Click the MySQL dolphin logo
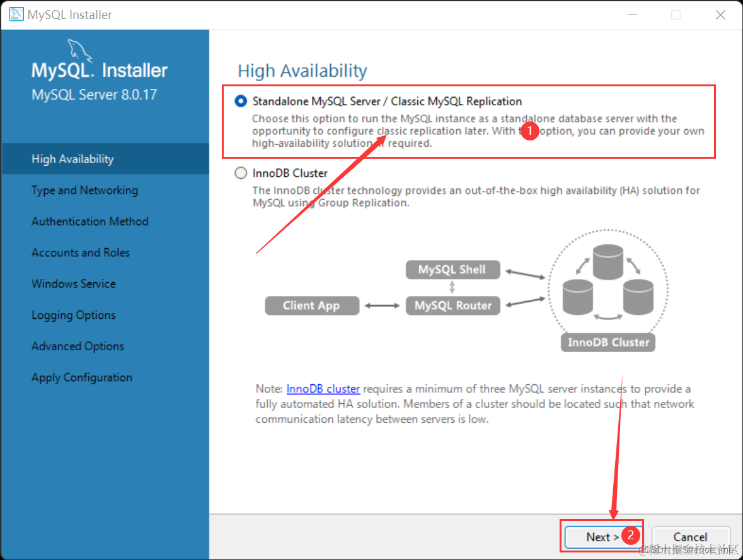 [79, 50]
